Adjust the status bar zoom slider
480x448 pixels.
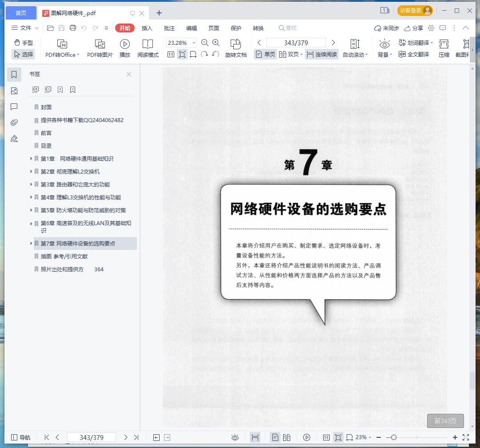pyautogui.click(x=394, y=438)
